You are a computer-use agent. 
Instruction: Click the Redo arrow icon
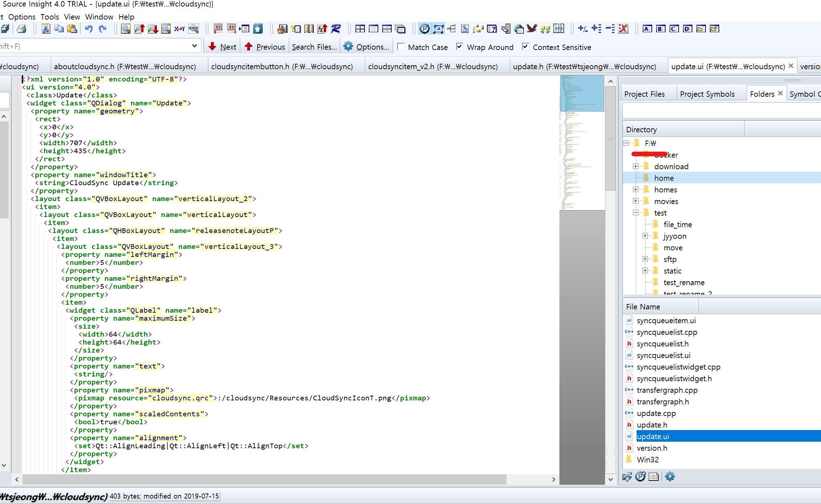pyautogui.click(x=103, y=29)
